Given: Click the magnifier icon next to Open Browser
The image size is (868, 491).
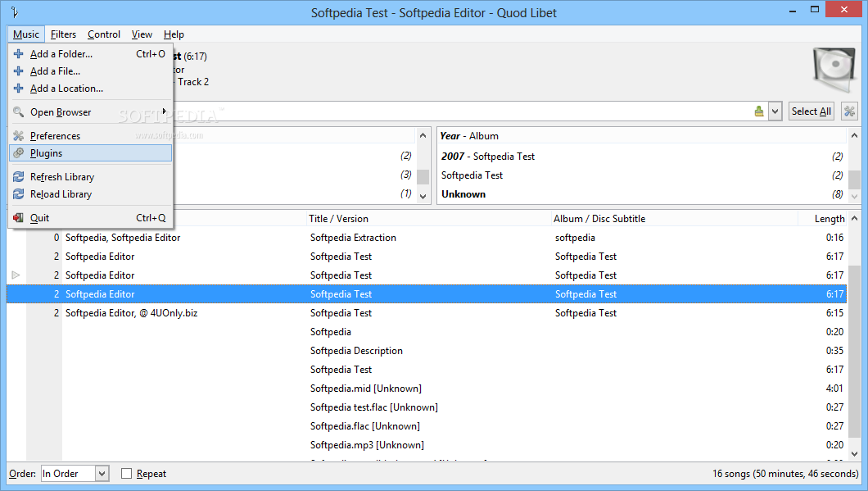Looking at the screenshot, I should pos(18,112).
